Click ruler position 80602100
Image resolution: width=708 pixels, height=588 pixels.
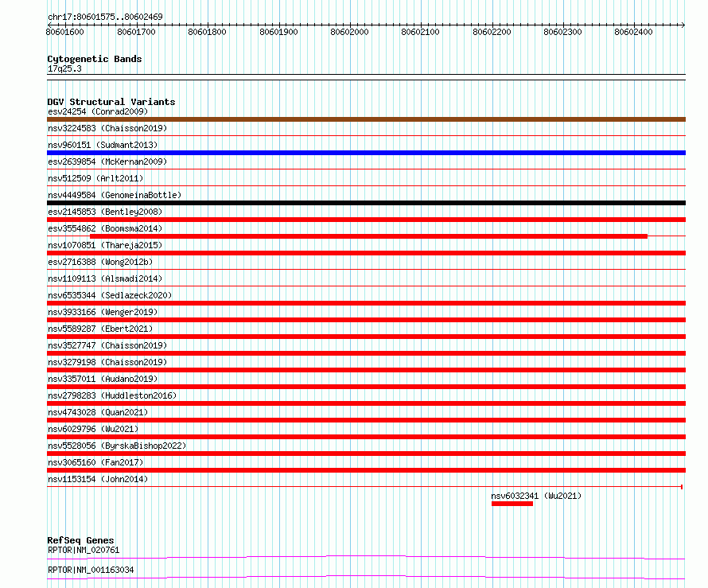click(420, 32)
